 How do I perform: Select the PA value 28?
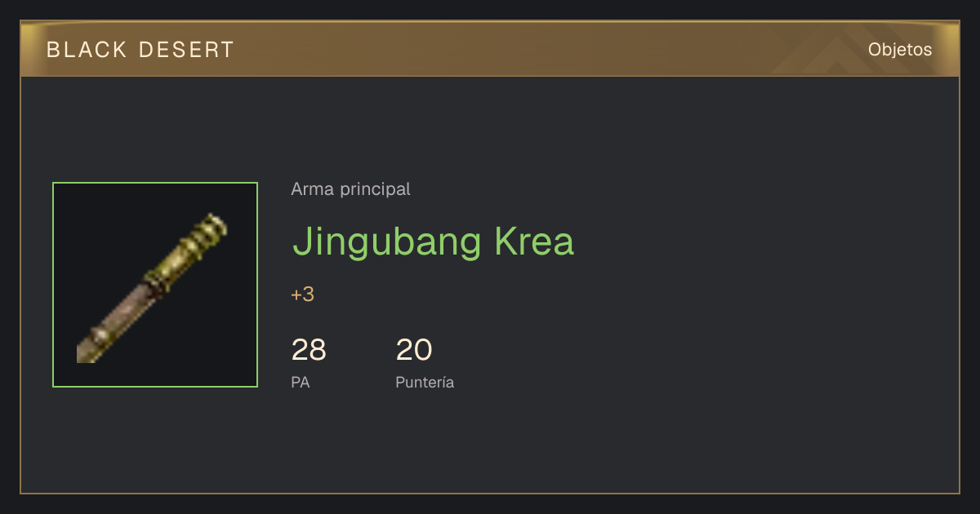309,350
